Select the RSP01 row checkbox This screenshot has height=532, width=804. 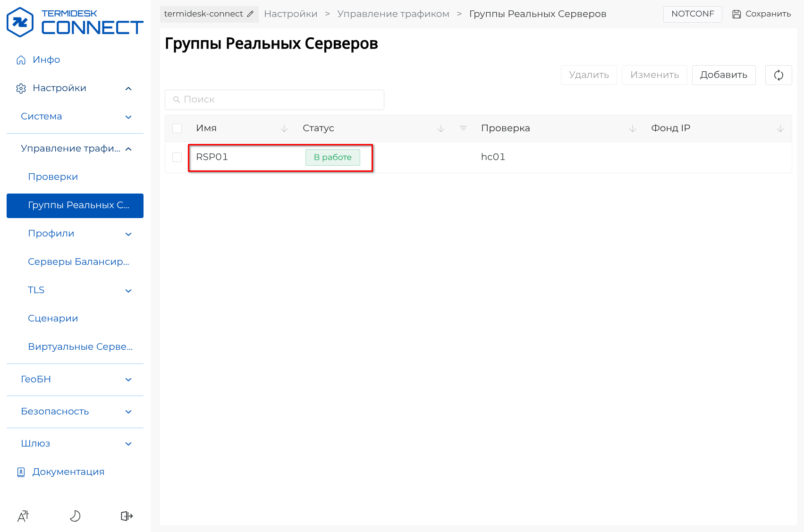click(177, 157)
